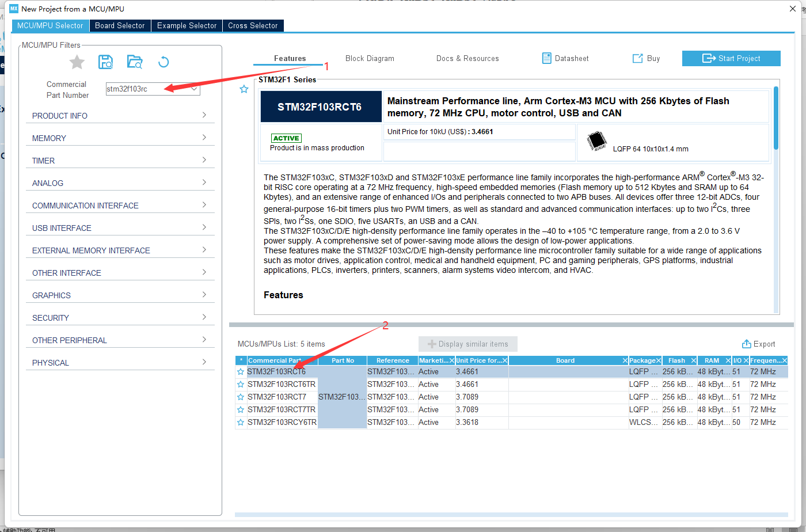Expand the COMMUNICATION INTERFACE filter
This screenshot has height=532, width=806.
coord(120,206)
